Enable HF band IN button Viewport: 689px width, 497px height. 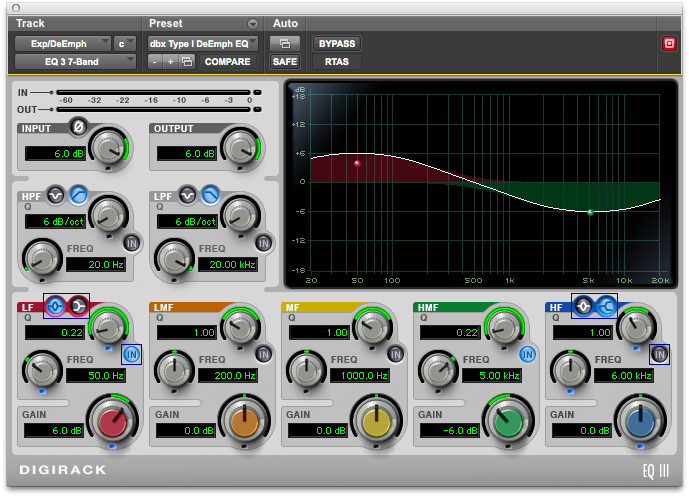[x=660, y=354]
